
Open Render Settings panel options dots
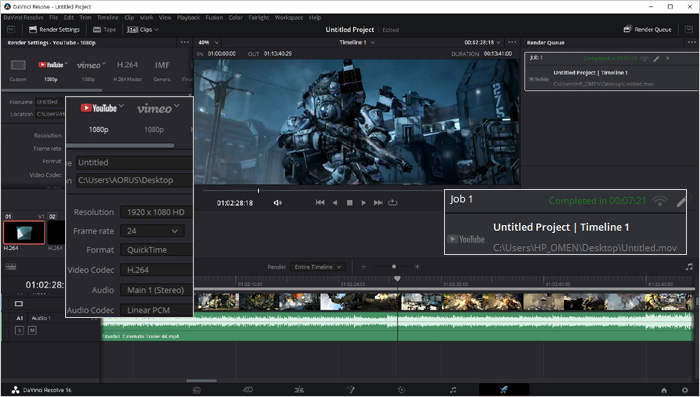[x=185, y=42]
